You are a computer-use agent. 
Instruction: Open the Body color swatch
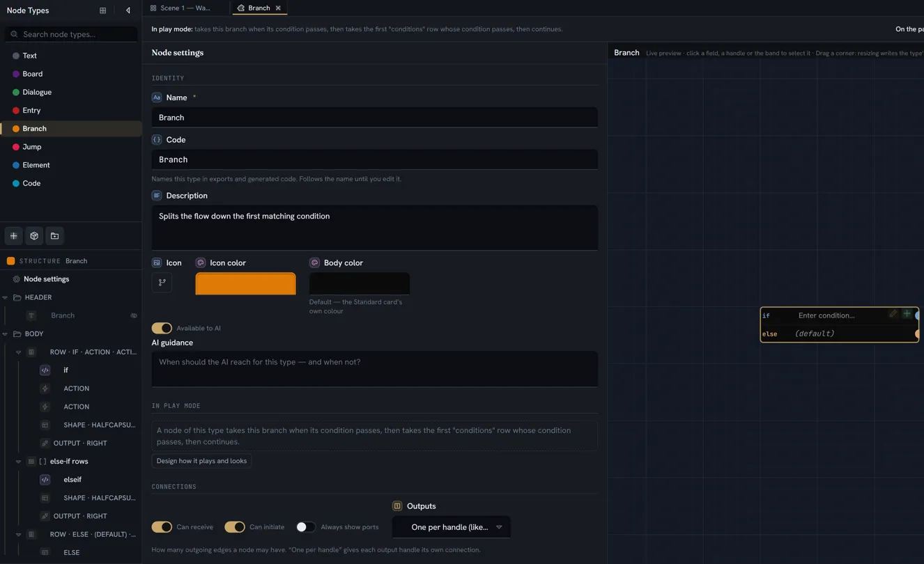click(x=360, y=283)
